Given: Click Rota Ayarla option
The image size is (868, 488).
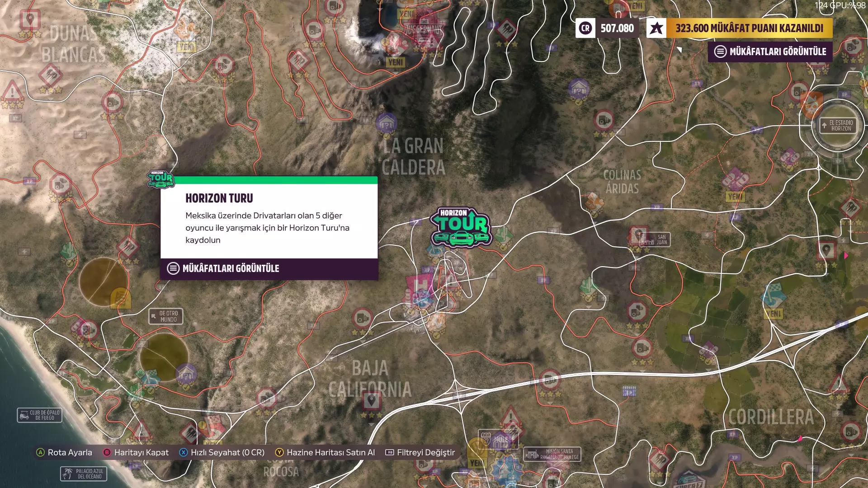Looking at the screenshot, I should 64,452.
